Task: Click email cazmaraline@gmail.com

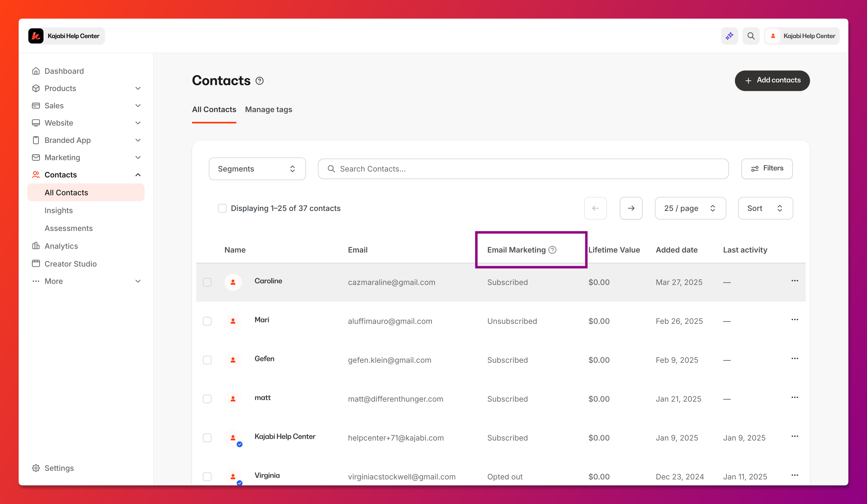Action: pos(392,282)
